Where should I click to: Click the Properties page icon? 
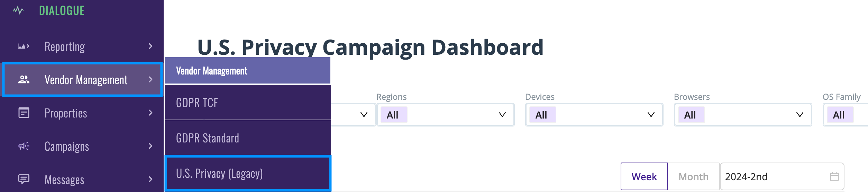[24, 113]
